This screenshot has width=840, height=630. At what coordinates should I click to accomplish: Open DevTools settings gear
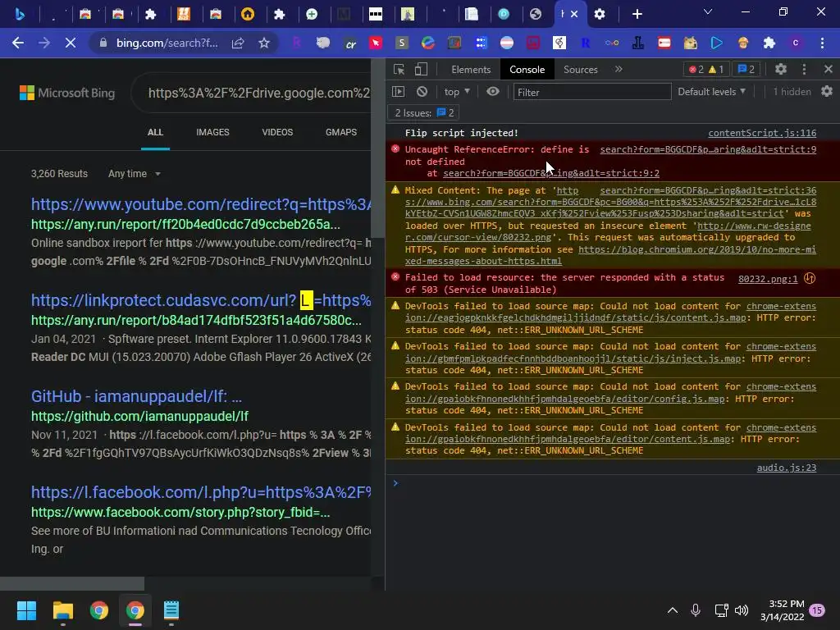[x=781, y=69]
